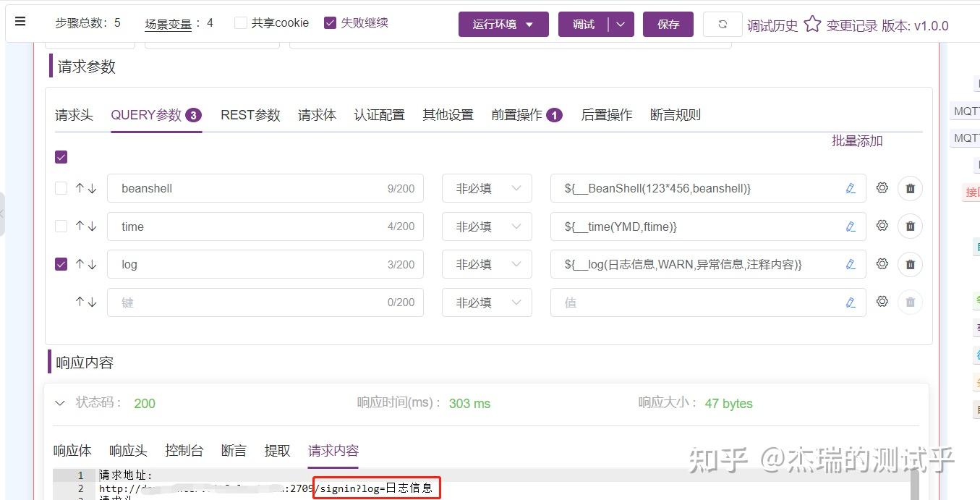
Task: Open 非必填 dropdown in empty row
Action: pyautogui.click(x=487, y=302)
